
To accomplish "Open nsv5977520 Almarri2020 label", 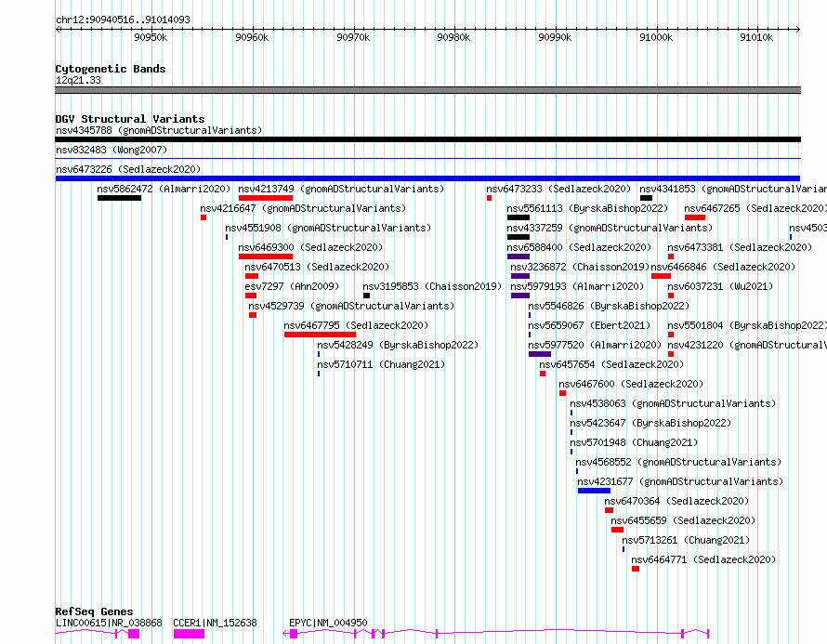I will pos(595,345).
